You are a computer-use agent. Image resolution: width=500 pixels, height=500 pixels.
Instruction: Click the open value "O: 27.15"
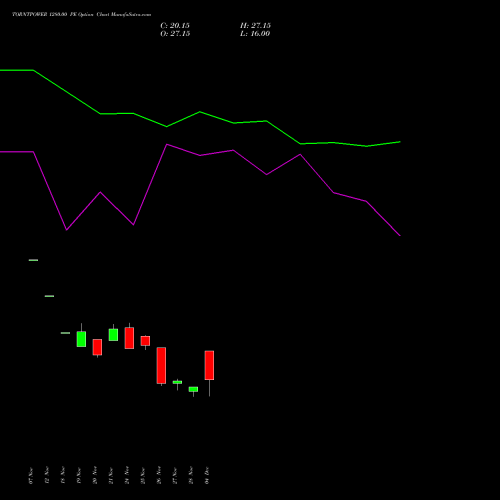point(175,34)
